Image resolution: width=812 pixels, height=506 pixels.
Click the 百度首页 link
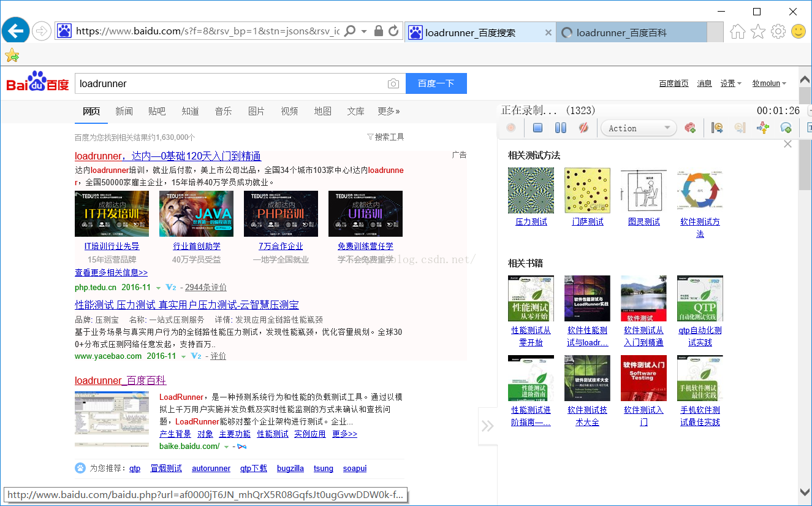pos(674,83)
